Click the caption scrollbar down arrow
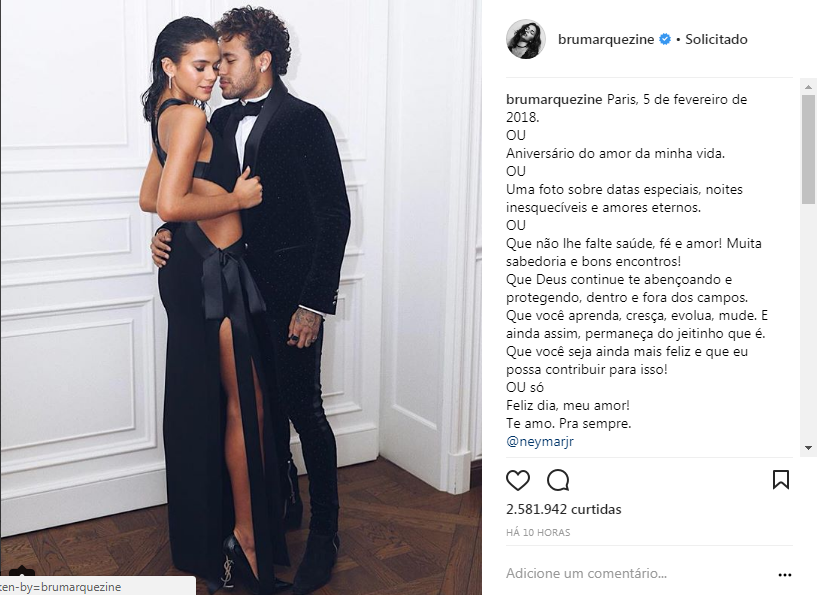Screen dimensions: 817x595 (808, 448)
